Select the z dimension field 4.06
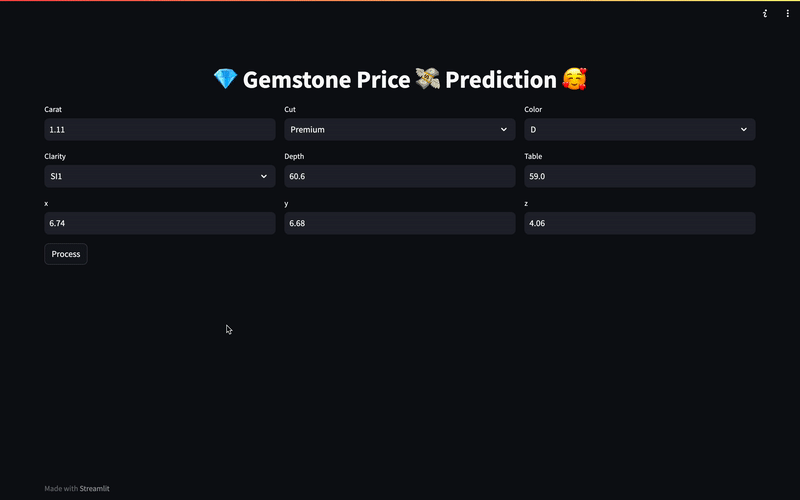The image size is (800, 500). [x=640, y=223]
